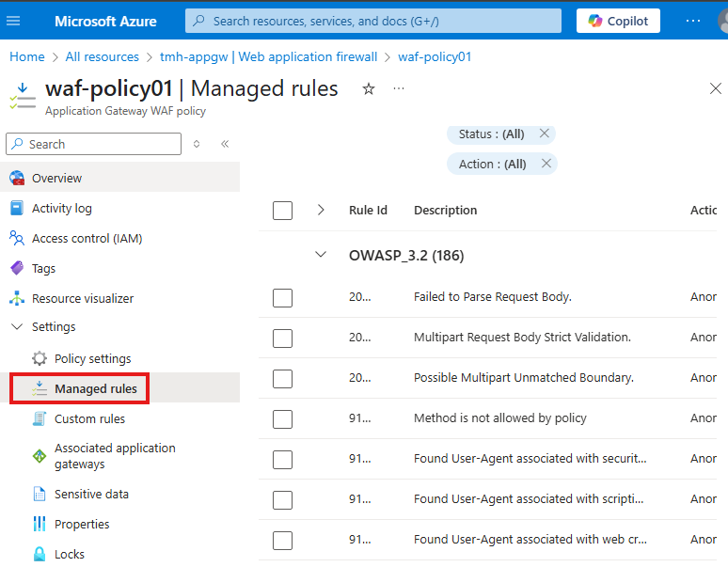Screen dimensions: 728x567
Task: Click the 'Possible Multipart Unmatched Boundary.' text
Action: [524, 378]
